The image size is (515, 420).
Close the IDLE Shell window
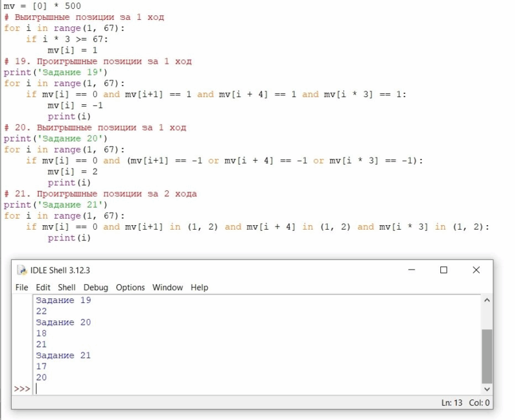[476, 270]
